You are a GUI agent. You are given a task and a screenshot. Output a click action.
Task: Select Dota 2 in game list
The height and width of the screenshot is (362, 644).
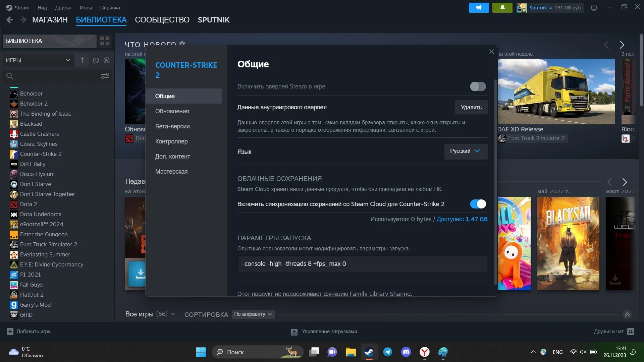(29, 204)
